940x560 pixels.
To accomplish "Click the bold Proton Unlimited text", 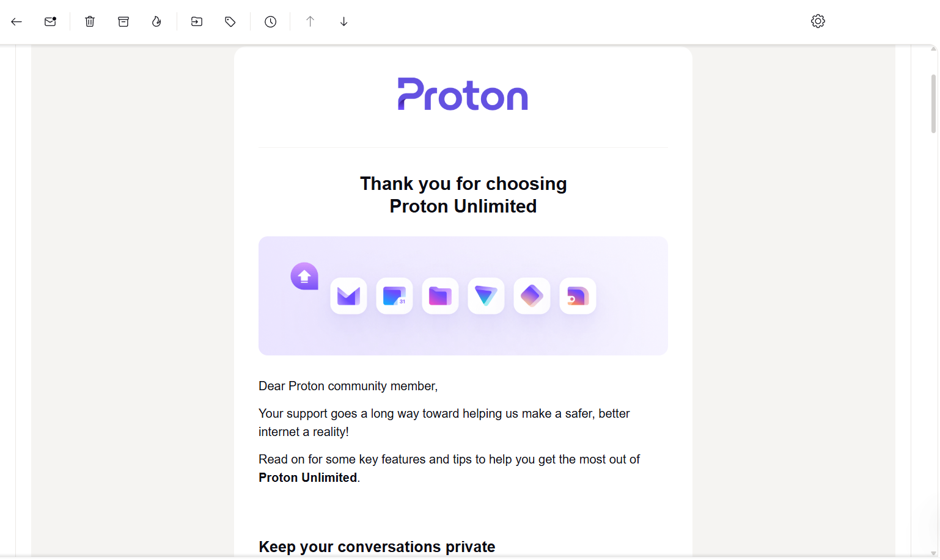I will click(x=307, y=477).
